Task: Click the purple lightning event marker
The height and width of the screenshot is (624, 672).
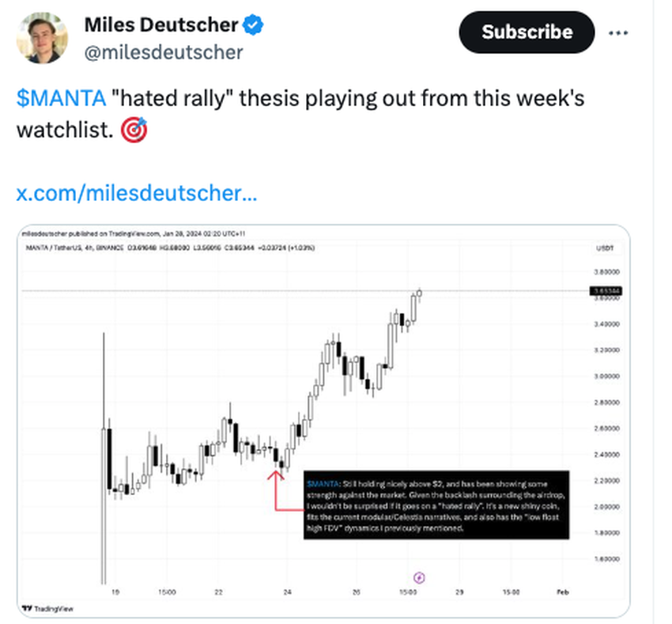Action: [x=419, y=577]
